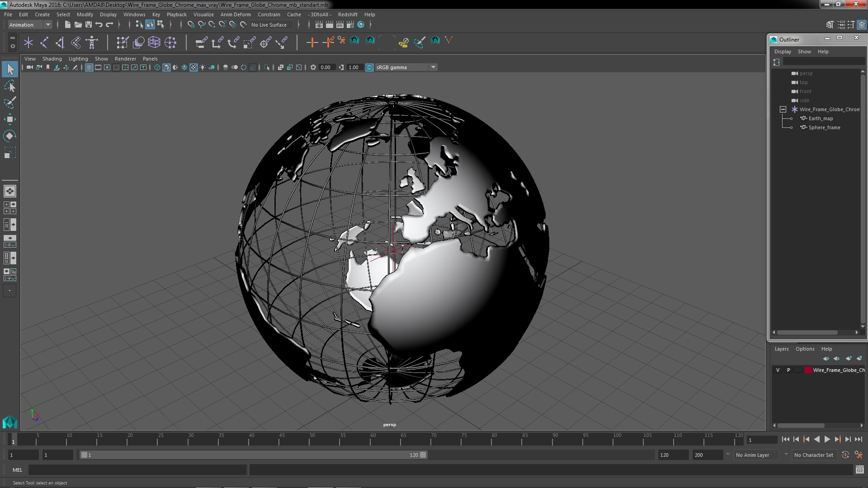868x488 pixels.
Task: Activate the Scale tool in toolbox
Action: 10,153
